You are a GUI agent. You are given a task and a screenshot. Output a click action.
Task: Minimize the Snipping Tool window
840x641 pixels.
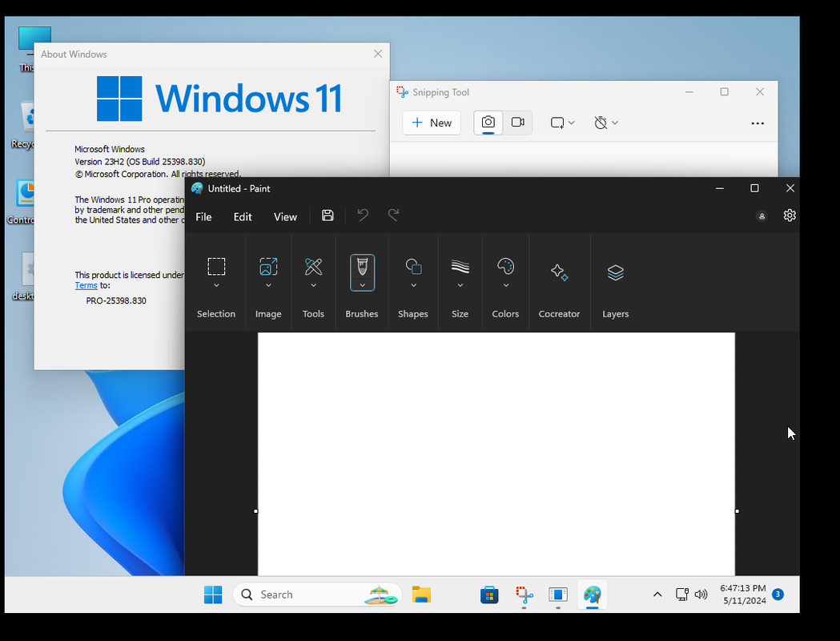coord(689,92)
